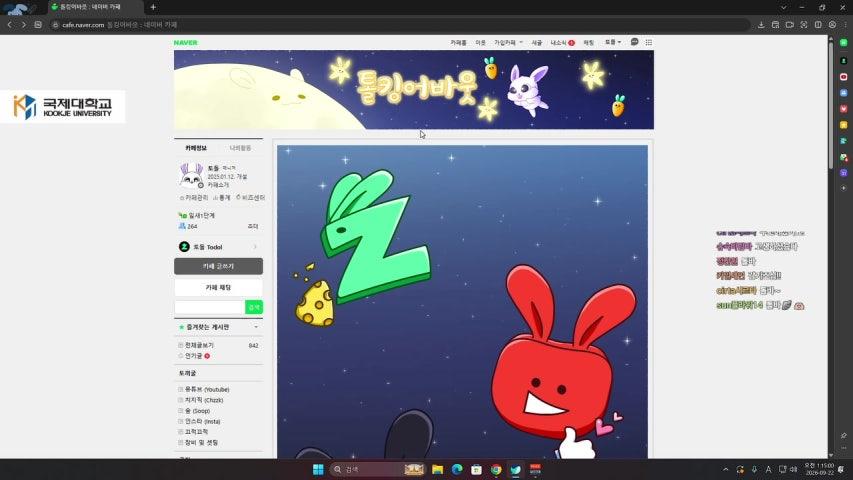The height and width of the screenshot is (480, 853).
Task: Click the 카페소개 link
Action: (218, 185)
